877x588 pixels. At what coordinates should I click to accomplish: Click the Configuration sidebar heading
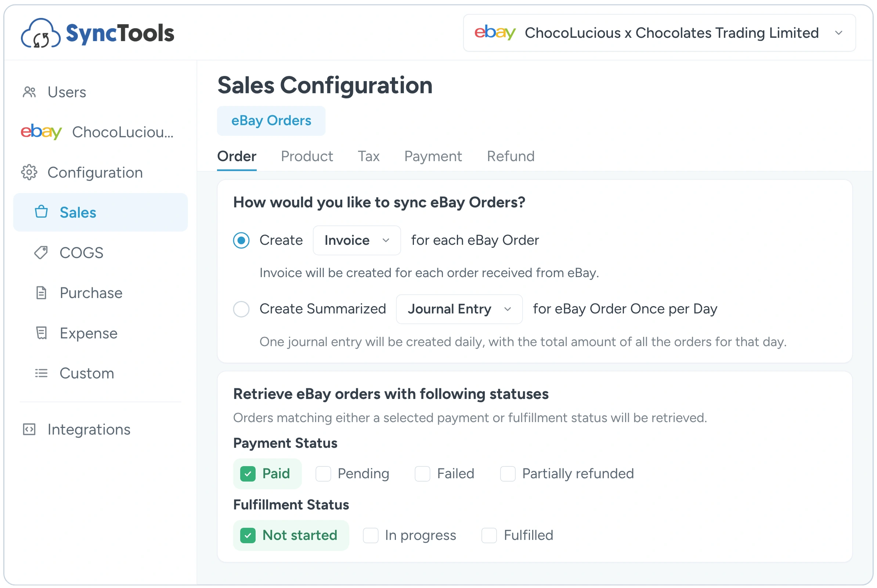point(95,172)
